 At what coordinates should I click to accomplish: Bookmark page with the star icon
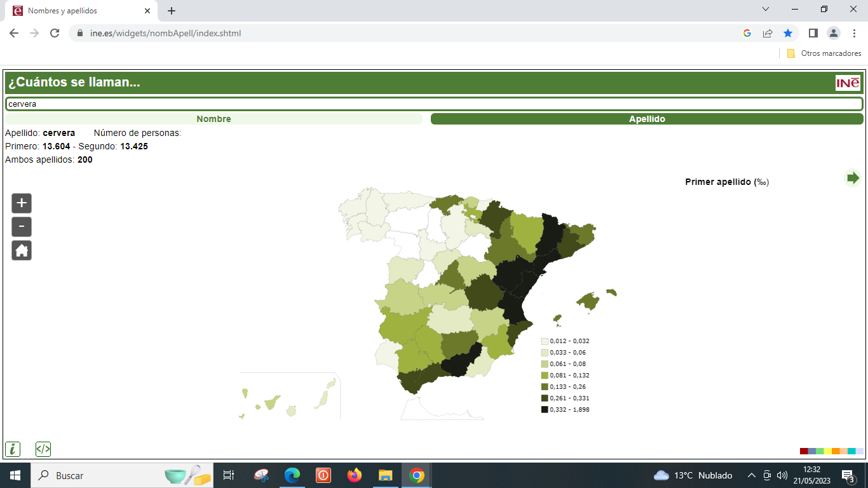788,33
